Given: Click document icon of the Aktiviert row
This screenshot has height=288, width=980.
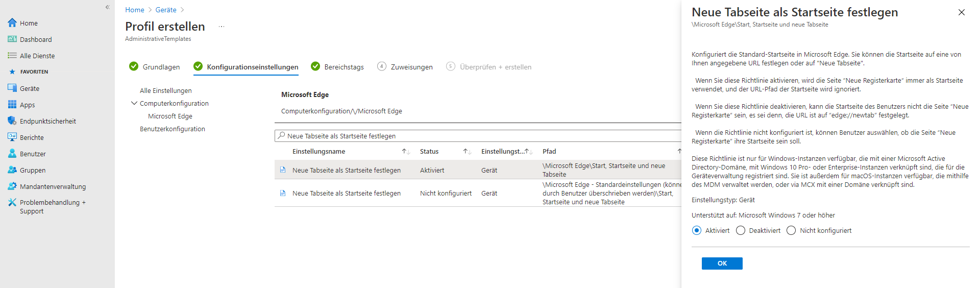Looking at the screenshot, I should tap(283, 170).
